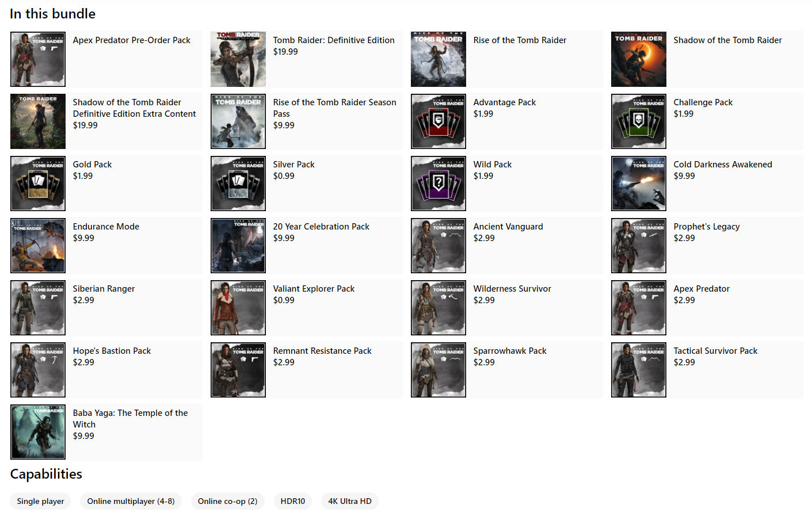
Task: Open Tactical Survivor Pack title
Action: click(715, 351)
